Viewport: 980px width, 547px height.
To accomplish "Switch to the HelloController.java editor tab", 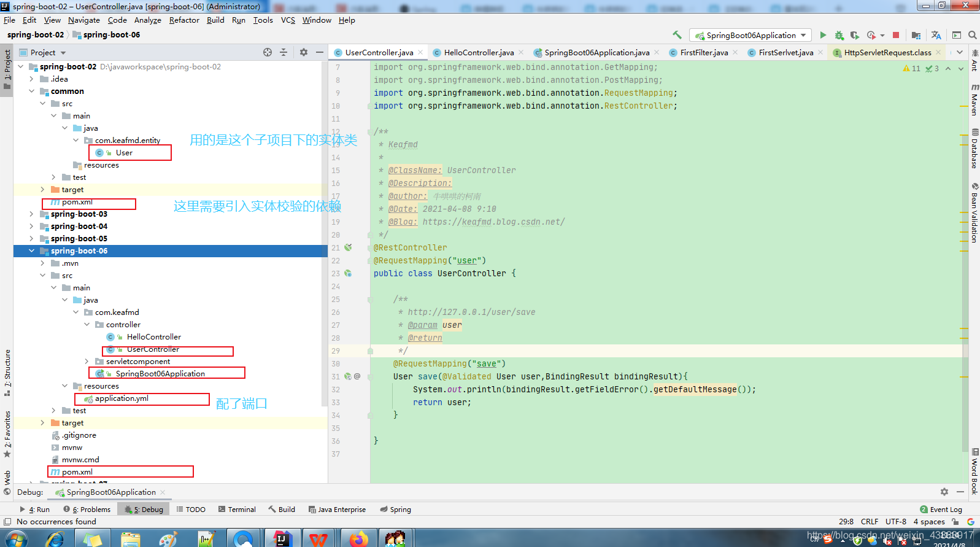I will coord(479,53).
